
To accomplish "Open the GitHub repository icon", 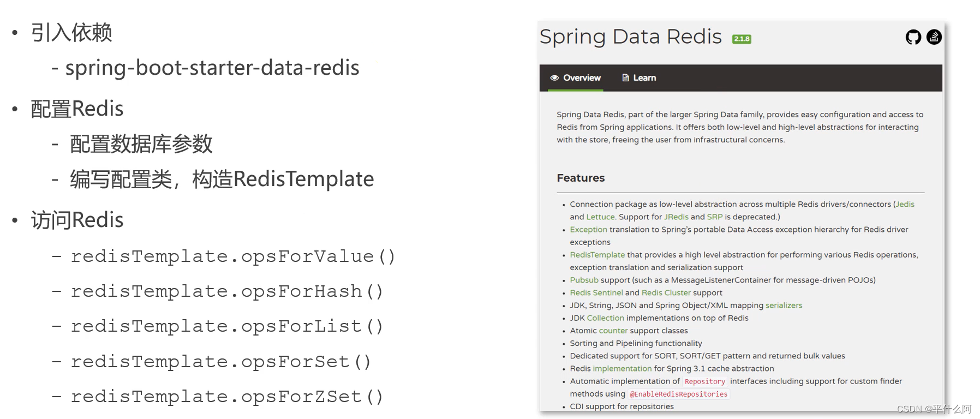I will point(913,37).
